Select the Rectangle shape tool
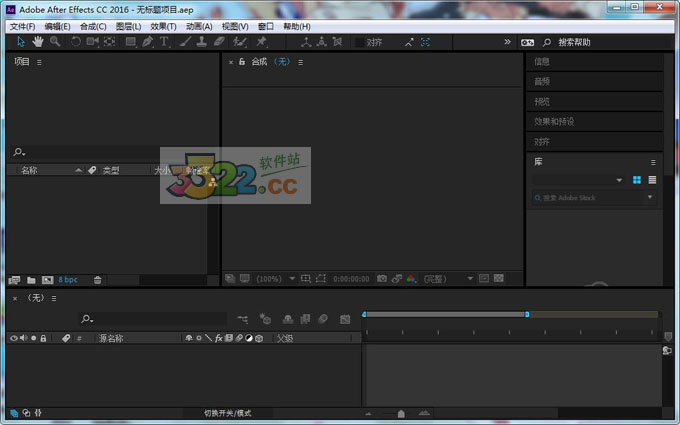The height and width of the screenshot is (425, 680). point(130,42)
